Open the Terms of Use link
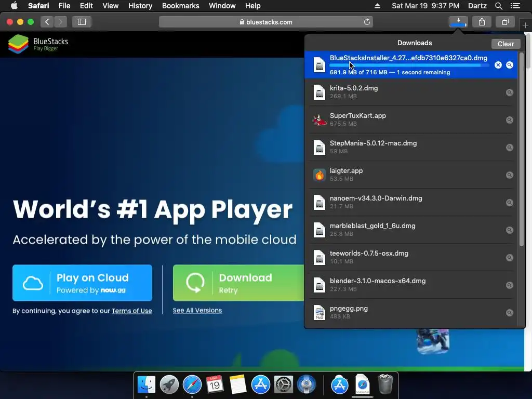Screen dimensions: 532x399 pos(131,311)
